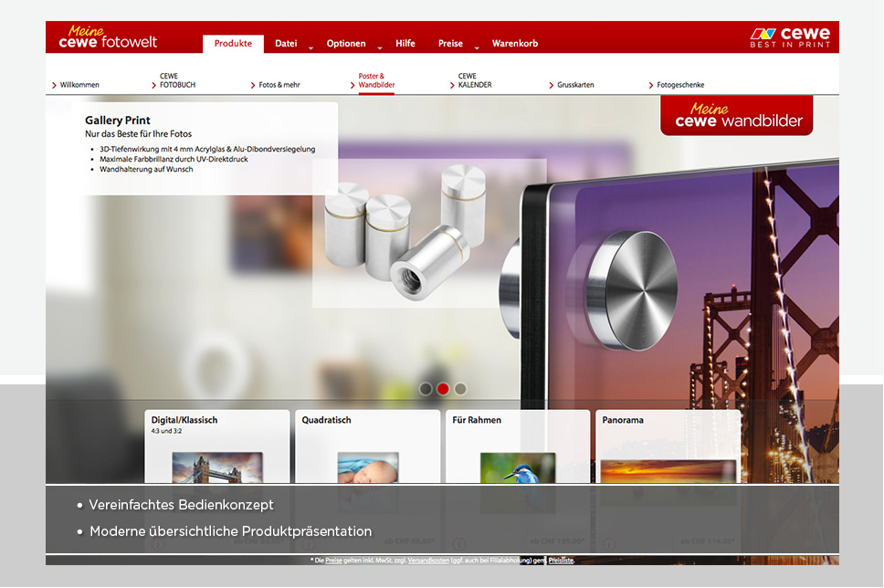Open the Optionen menu
Image resolution: width=884 pixels, height=588 pixels.
345,44
